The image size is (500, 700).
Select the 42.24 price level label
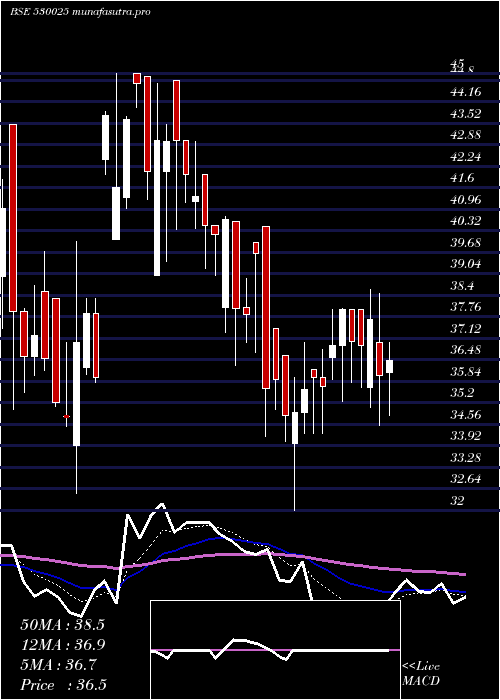click(466, 157)
